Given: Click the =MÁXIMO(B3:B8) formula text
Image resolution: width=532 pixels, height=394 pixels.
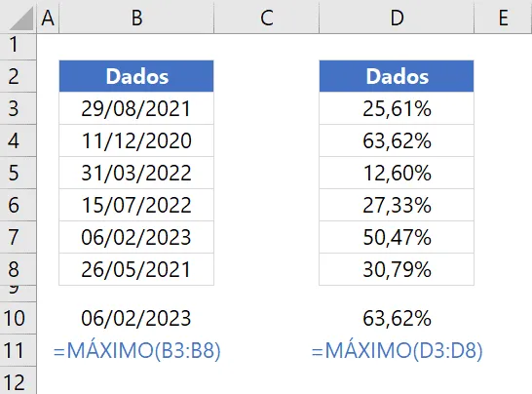Looking at the screenshot, I should click(136, 350).
